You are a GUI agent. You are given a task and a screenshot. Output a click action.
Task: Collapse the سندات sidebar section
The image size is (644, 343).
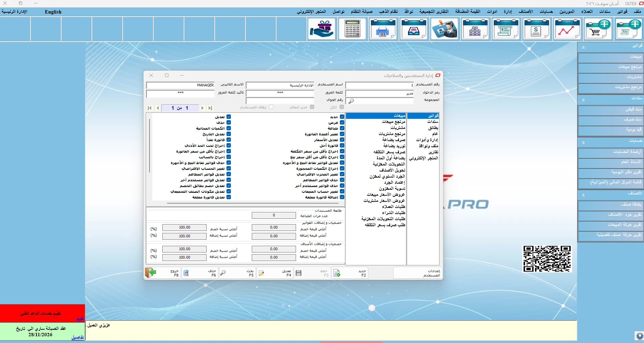pyautogui.click(x=583, y=100)
